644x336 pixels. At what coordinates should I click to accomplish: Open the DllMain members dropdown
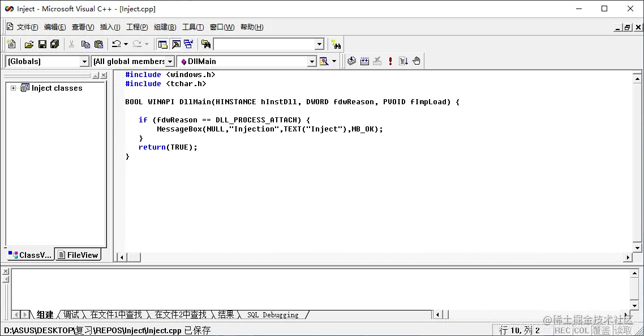(312, 62)
